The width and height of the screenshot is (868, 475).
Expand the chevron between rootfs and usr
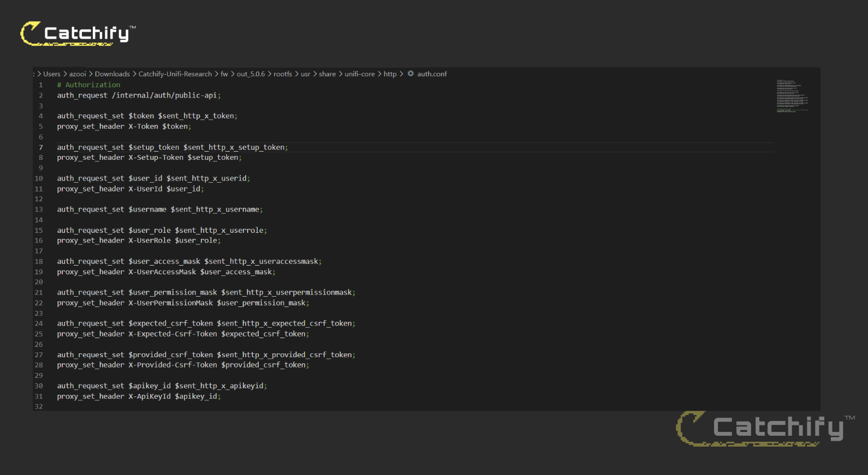[296, 74]
